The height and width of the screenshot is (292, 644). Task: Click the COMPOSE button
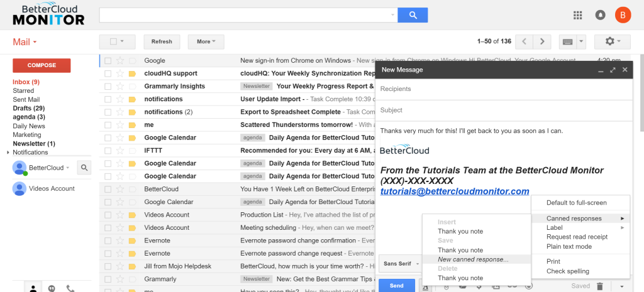42,65
